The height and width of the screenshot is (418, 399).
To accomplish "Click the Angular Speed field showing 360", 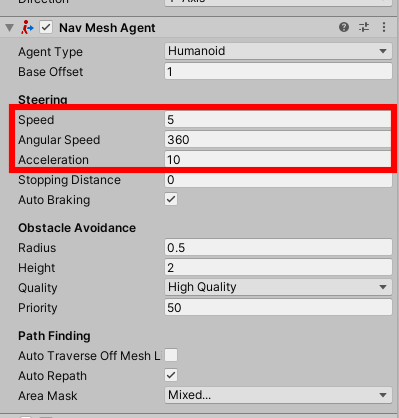I will (x=278, y=140).
